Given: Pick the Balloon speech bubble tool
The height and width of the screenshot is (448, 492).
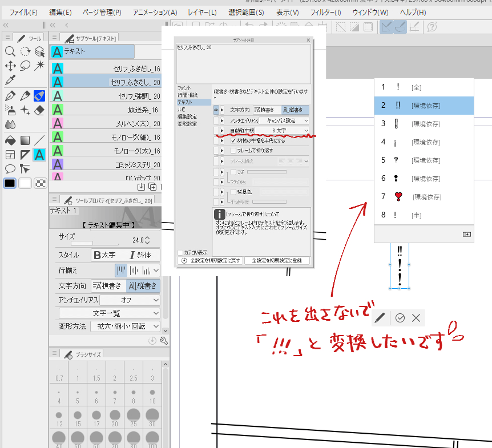Looking at the screenshot, I should point(10,169).
